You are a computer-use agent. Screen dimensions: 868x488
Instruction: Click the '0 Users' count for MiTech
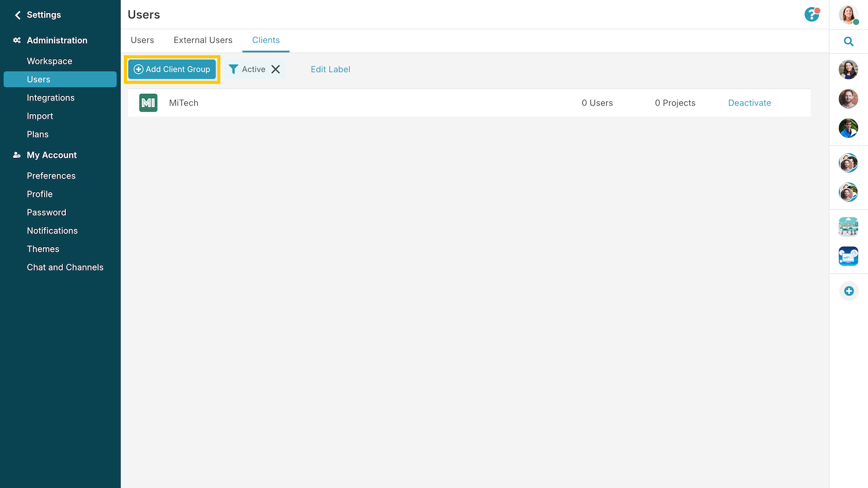[x=598, y=103]
